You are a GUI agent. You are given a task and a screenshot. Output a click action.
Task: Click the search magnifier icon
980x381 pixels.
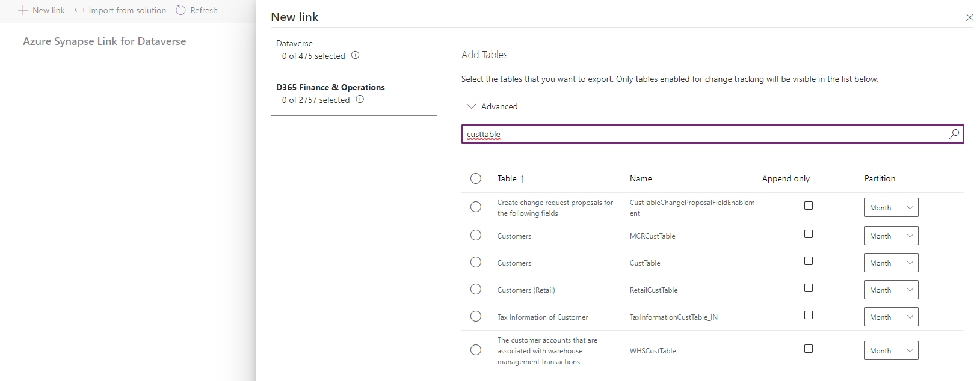pyautogui.click(x=954, y=134)
